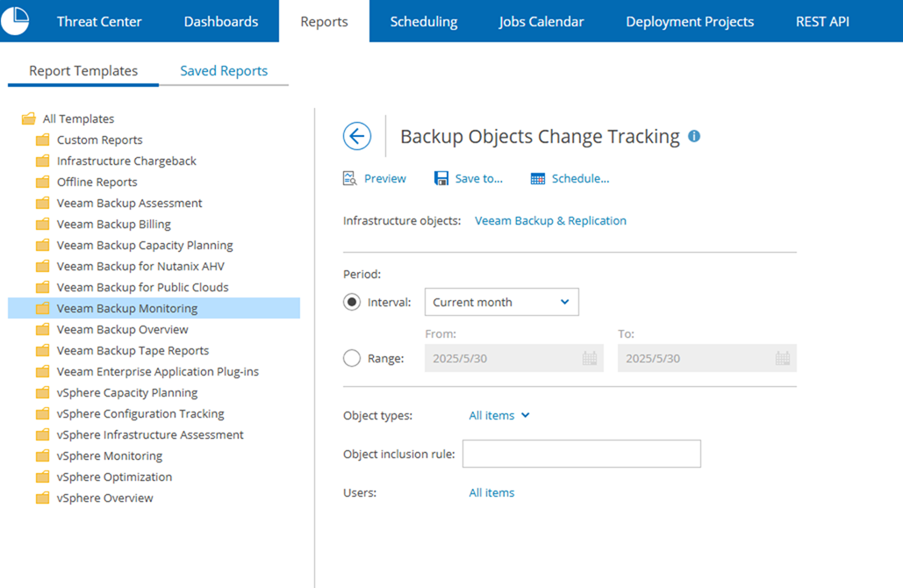Click the back arrow circle icon
The image size is (903, 588).
click(356, 136)
